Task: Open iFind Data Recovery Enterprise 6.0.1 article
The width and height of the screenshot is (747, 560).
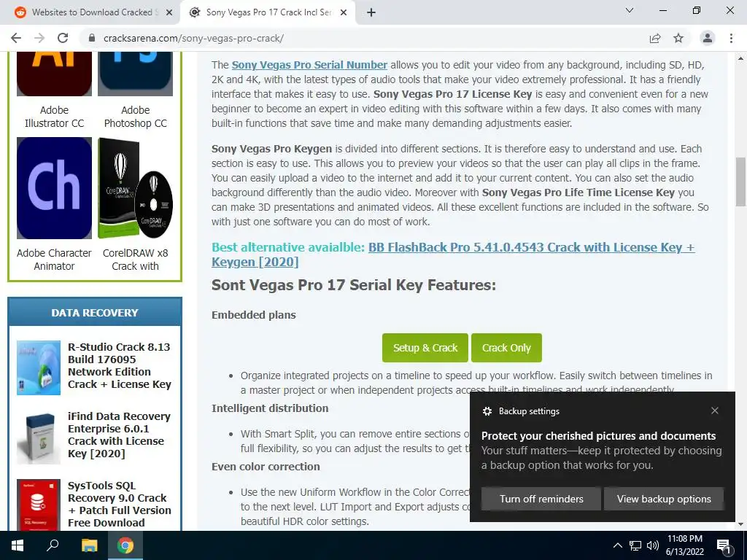Action: tap(119, 435)
